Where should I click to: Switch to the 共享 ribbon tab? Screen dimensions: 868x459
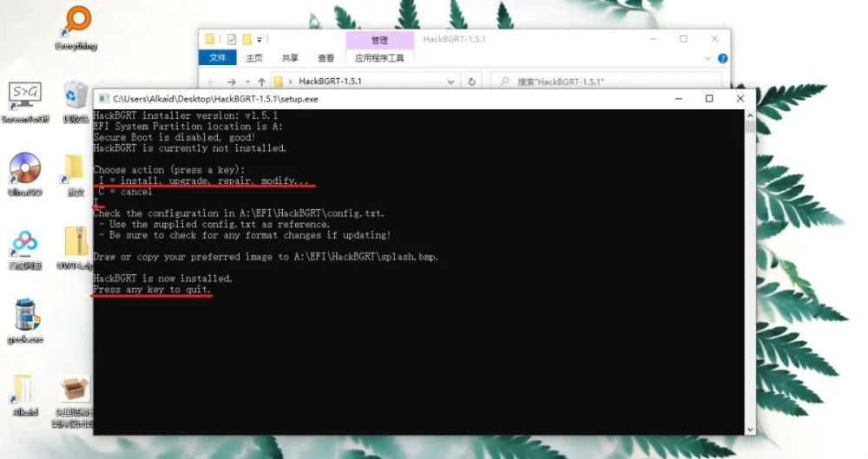pyautogui.click(x=290, y=58)
